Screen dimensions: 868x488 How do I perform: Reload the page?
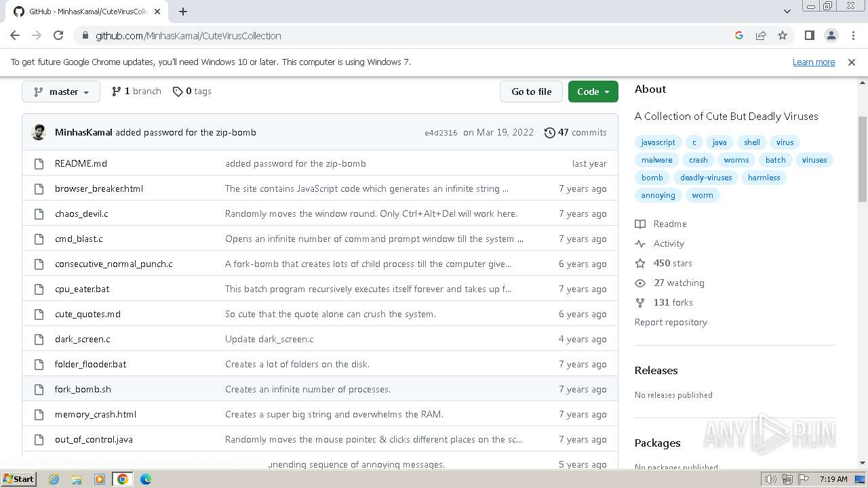[58, 35]
